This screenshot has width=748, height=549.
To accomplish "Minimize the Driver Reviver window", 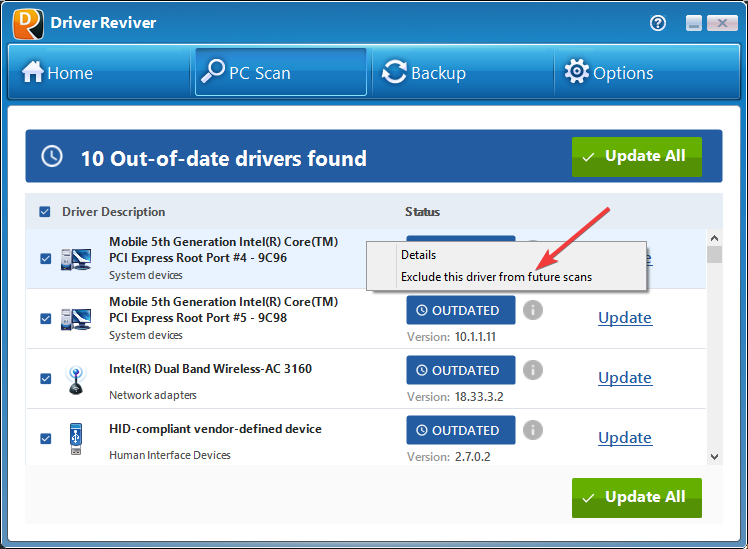I will [x=694, y=23].
